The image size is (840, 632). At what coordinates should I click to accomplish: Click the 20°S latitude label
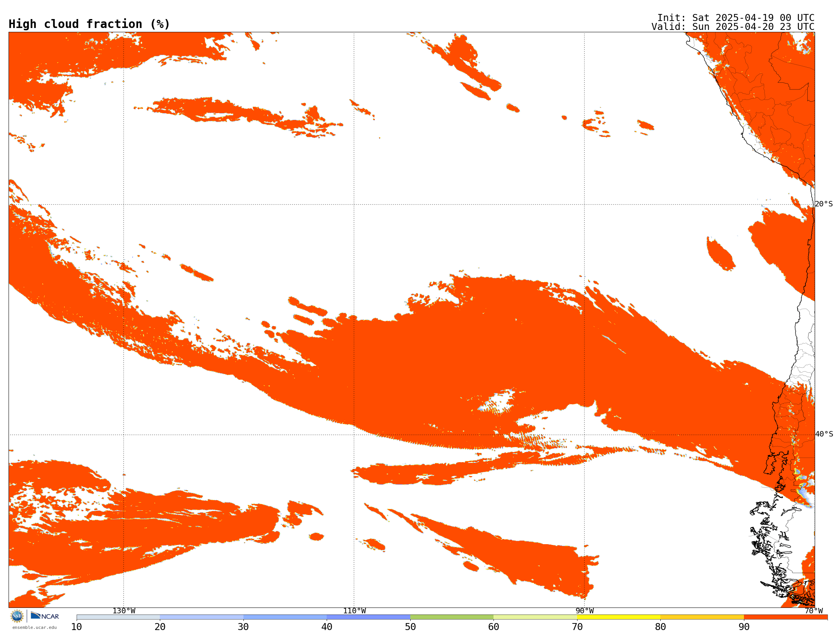824,204
